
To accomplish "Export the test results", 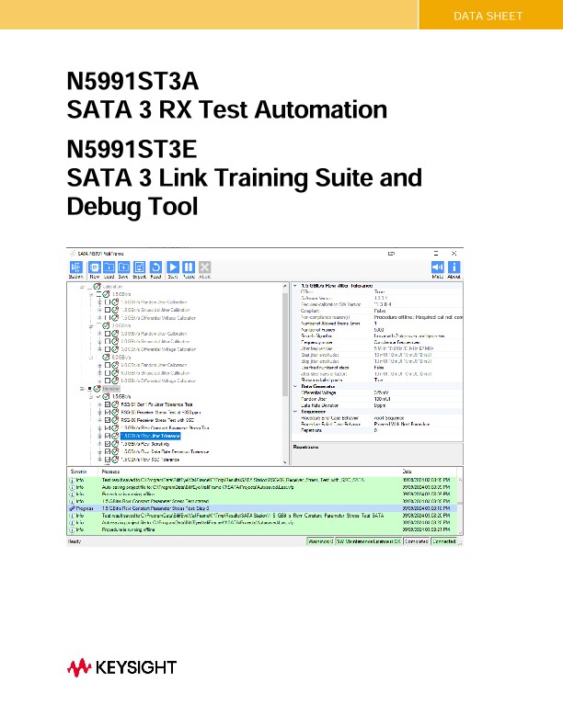I will [139, 267].
